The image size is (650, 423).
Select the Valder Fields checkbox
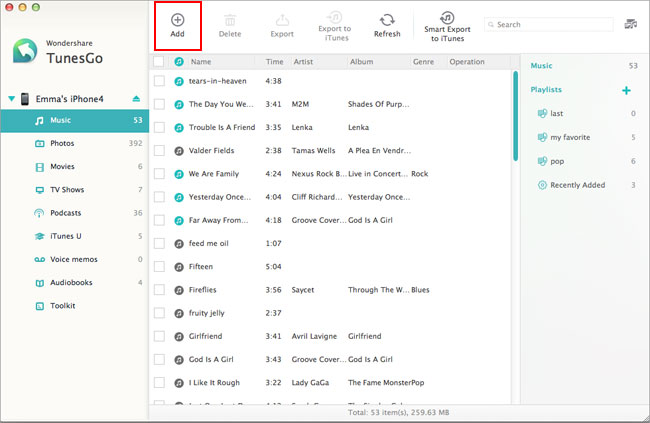[x=159, y=151]
